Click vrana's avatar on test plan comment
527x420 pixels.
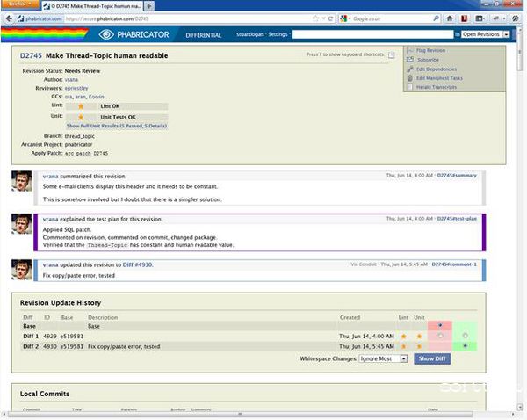tap(22, 224)
